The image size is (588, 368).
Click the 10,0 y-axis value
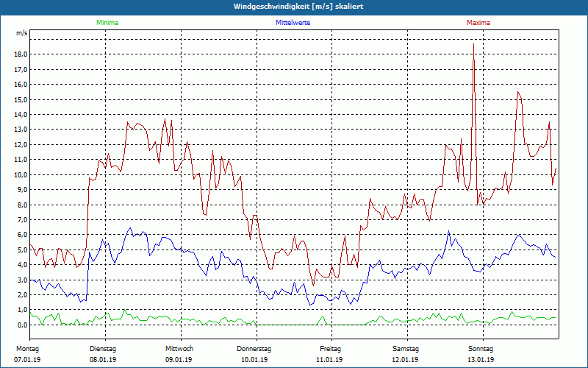pos(21,174)
